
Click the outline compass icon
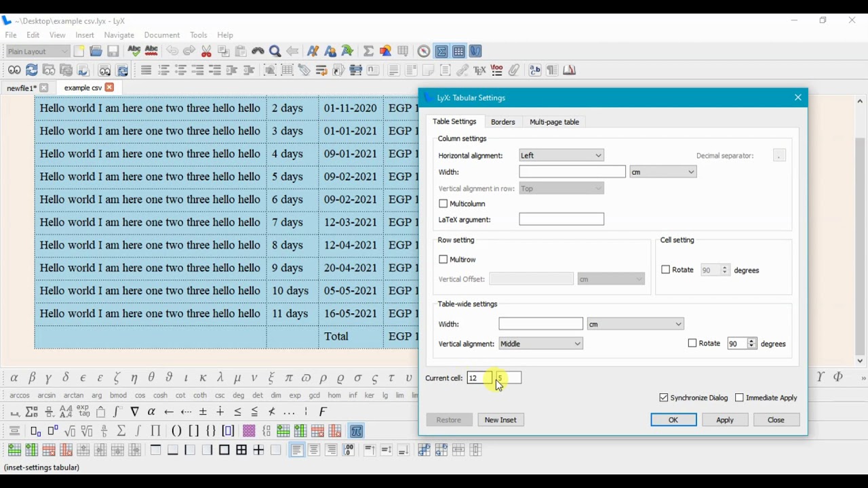pyautogui.click(x=424, y=52)
